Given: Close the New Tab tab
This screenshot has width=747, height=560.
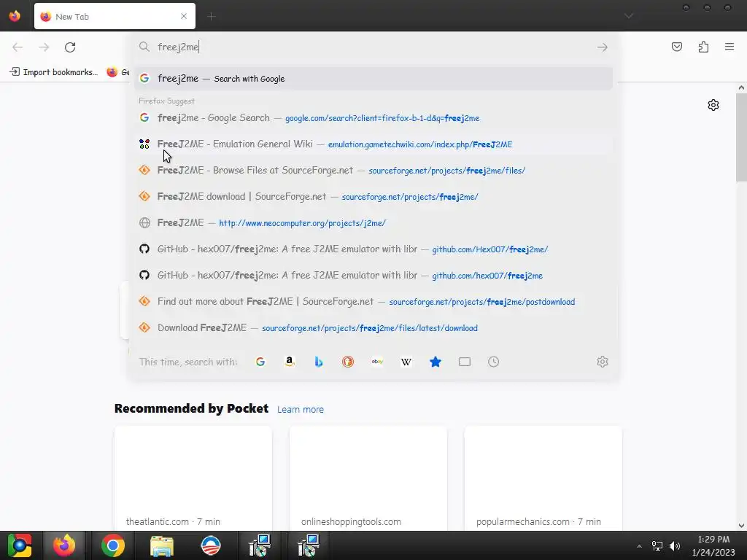Looking at the screenshot, I should (x=184, y=16).
